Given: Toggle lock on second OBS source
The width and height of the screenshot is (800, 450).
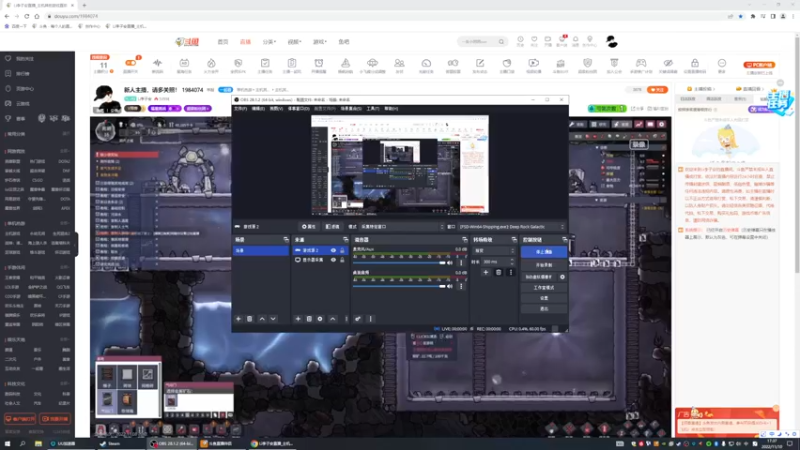Looking at the screenshot, I should tap(342, 260).
